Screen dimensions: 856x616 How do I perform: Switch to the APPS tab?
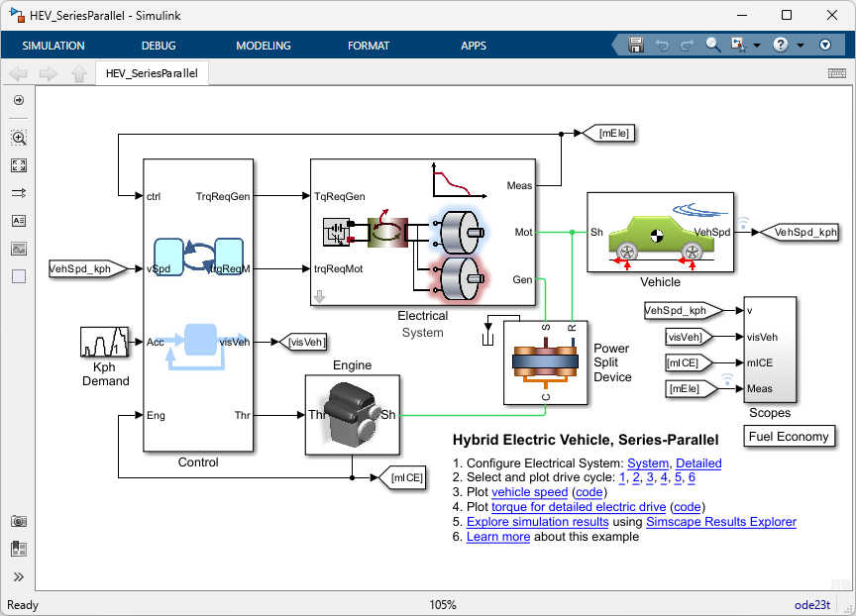pos(474,46)
